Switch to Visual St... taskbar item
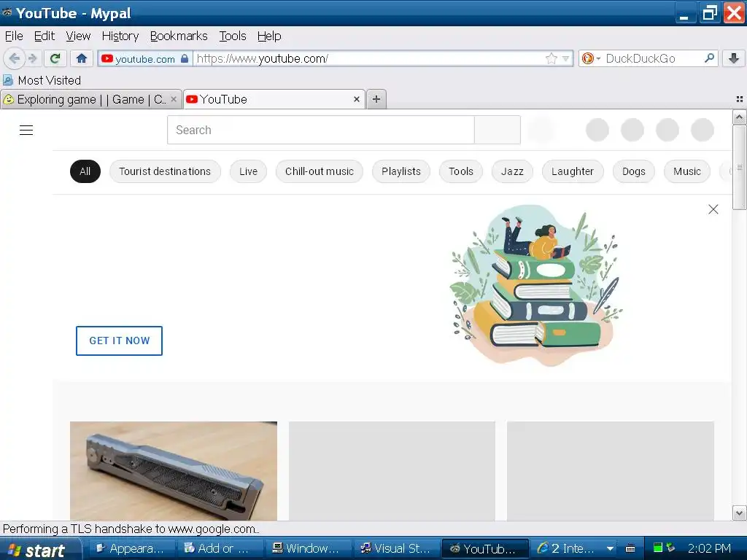 [x=396, y=548]
